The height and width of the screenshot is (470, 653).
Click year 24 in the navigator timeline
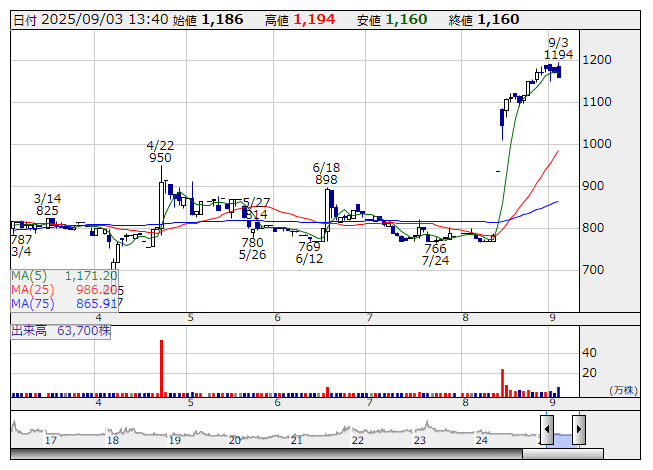[481, 440]
